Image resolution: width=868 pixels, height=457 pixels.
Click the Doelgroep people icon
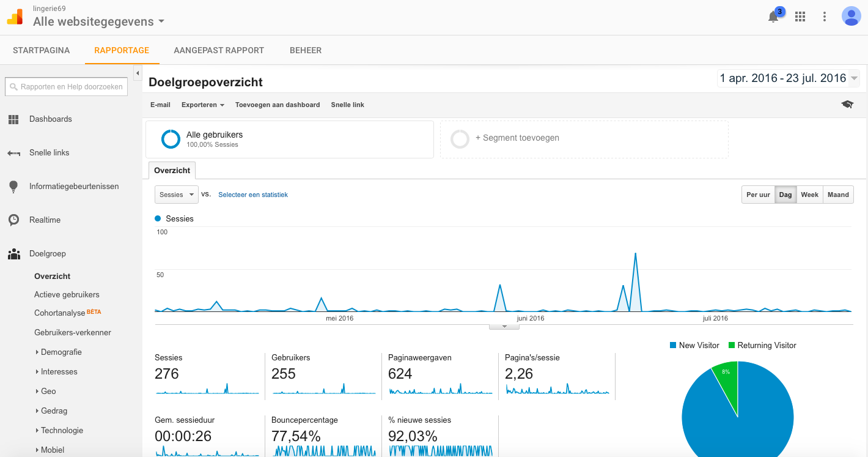13,254
